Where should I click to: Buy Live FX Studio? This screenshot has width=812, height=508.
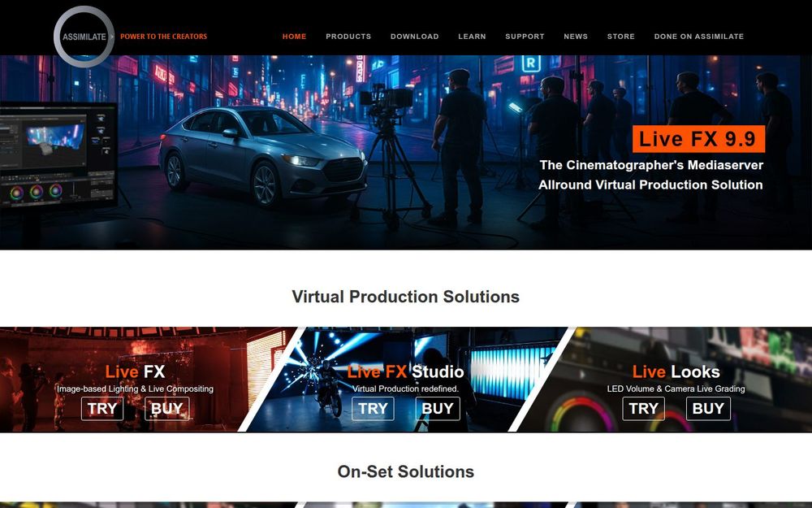pyautogui.click(x=438, y=409)
